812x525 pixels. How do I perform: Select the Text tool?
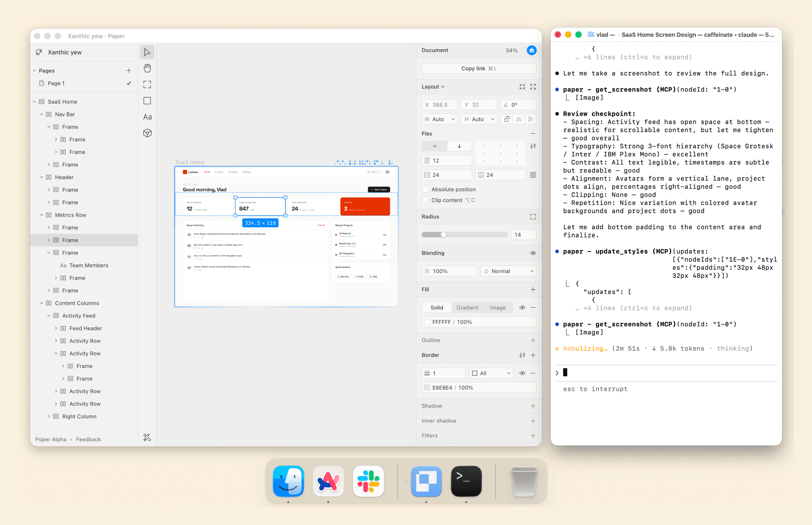(147, 117)
